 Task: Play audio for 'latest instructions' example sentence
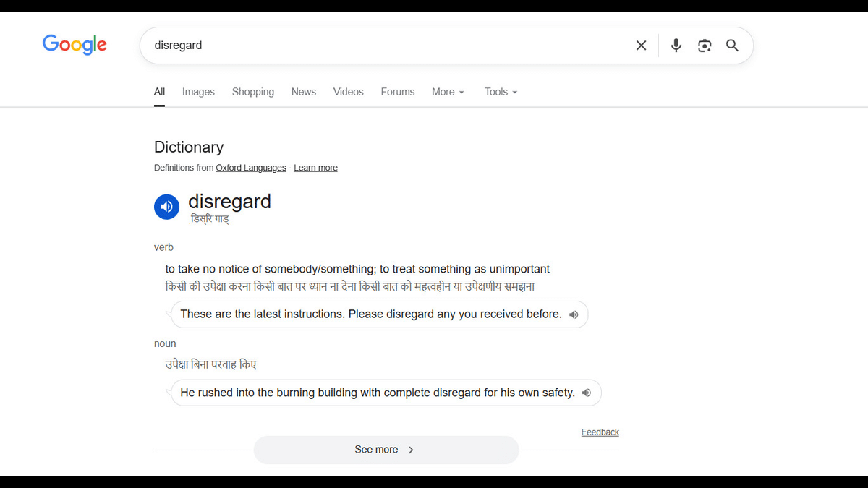coord(574,314)
